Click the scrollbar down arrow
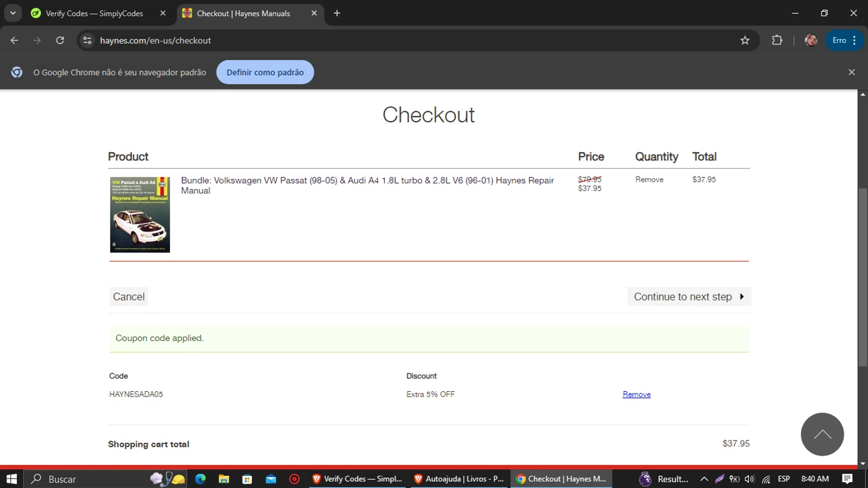The height and width of the screenshot is (488, 868). [863, 464]
